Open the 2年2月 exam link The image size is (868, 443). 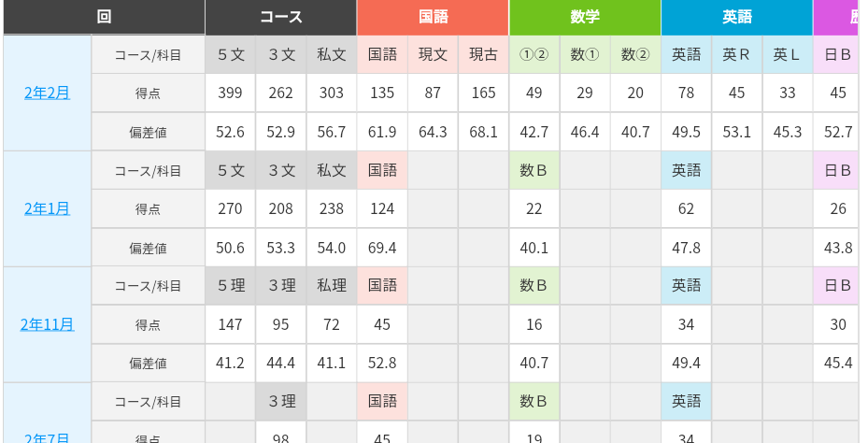(x=47, y=93)
